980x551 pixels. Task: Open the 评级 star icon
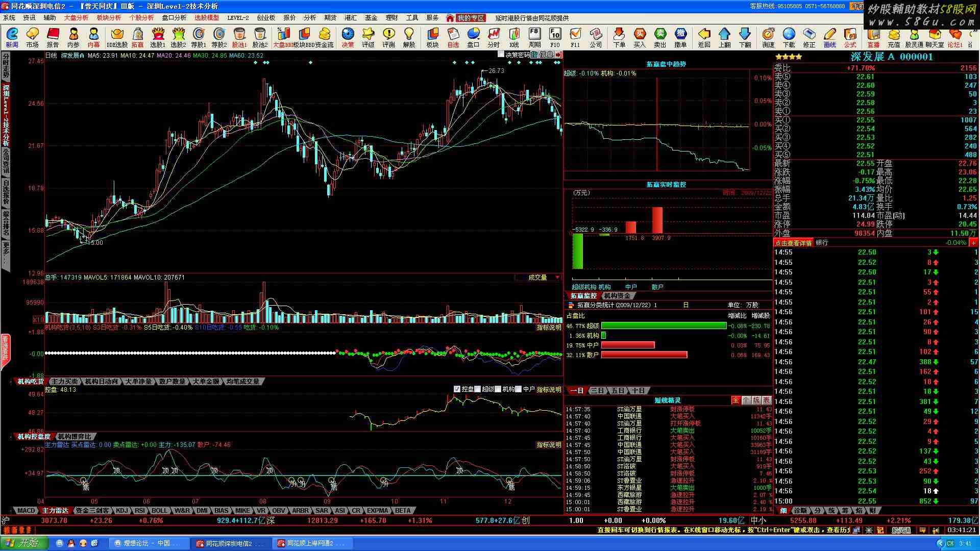point(368,38)
